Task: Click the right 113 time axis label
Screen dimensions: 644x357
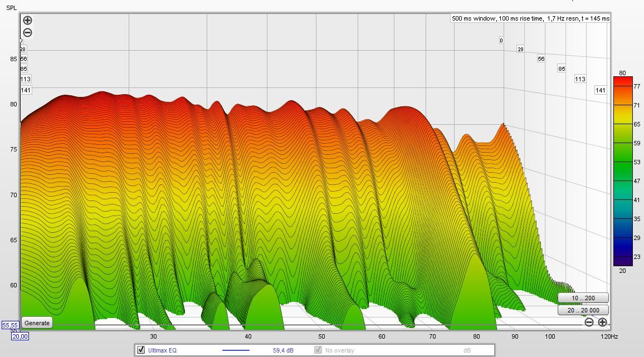Action: click(x=580, y=79)
